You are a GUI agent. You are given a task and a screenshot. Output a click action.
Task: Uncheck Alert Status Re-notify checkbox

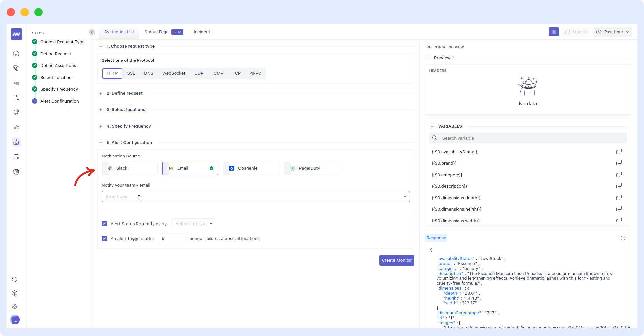tap(104, 224)
